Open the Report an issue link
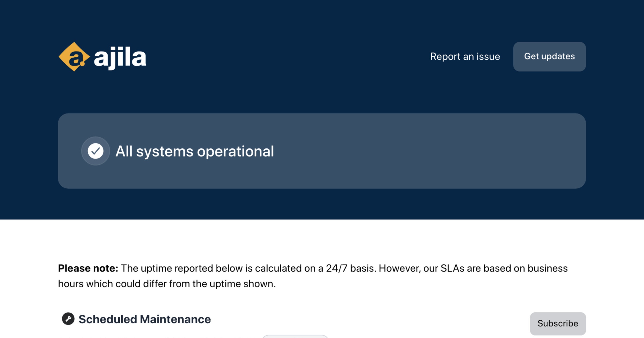This screenshot has height=338, width=644. click(465, 57)
